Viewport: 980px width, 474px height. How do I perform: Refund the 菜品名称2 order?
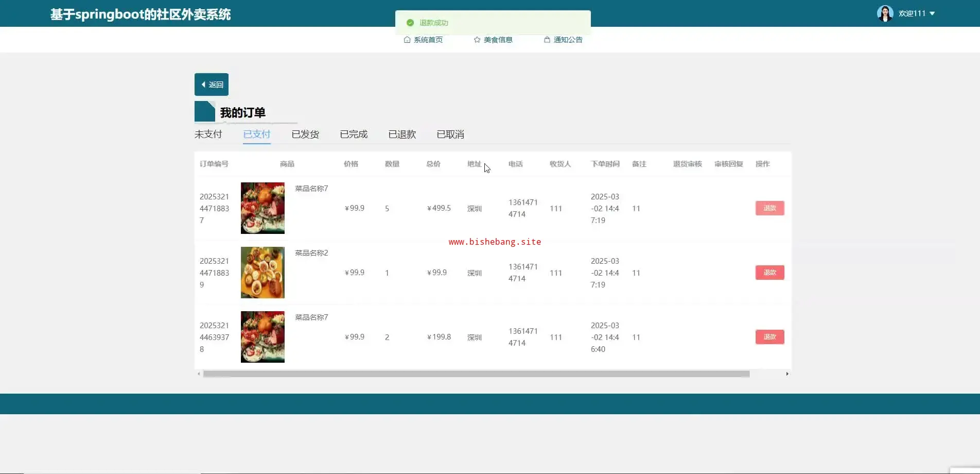(x=769, y=273)
